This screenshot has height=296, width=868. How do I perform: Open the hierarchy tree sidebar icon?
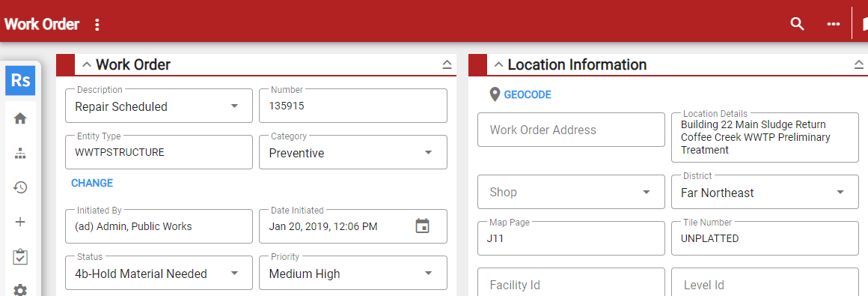[20, 154]
